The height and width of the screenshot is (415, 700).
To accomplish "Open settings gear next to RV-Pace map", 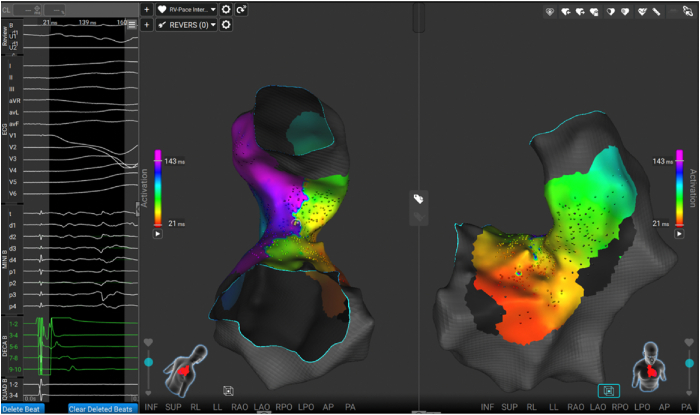I will [x=226, y=9].
